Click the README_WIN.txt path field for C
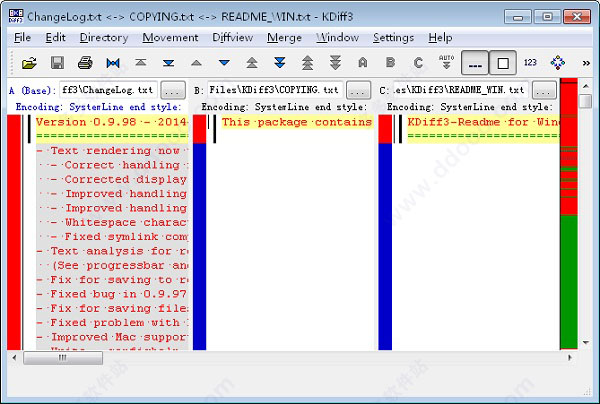600x404 pixels. [460, 90]
